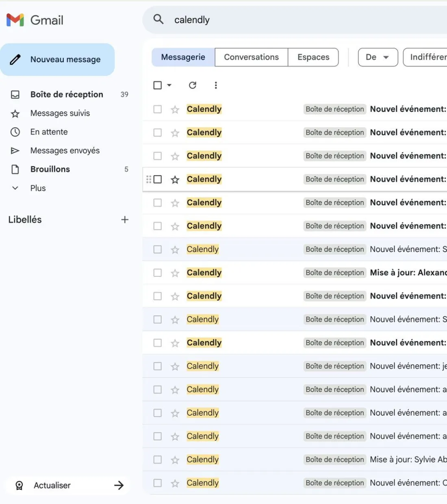
Task: Select the 'Nouvel événement: je' email checkbox
Action: [158, 366]
